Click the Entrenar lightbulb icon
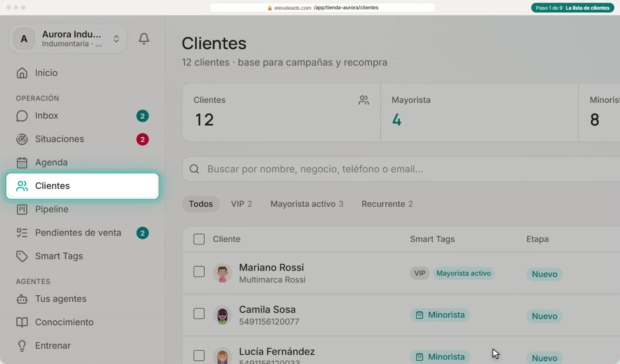Viewport: 620px width, 364px height. [x=22, y=346]
